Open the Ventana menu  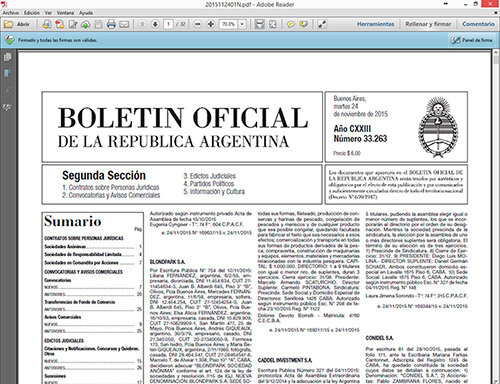tap(65, 13)
